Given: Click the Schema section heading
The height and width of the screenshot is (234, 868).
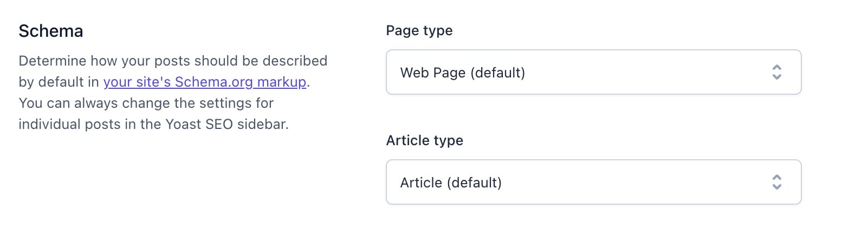Looking at the screenshot, I should click(x=51, y=31).
